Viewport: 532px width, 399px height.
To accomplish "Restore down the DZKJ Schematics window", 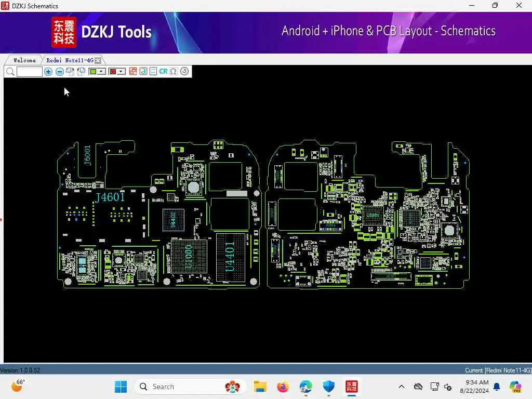I will click(495, 5).
